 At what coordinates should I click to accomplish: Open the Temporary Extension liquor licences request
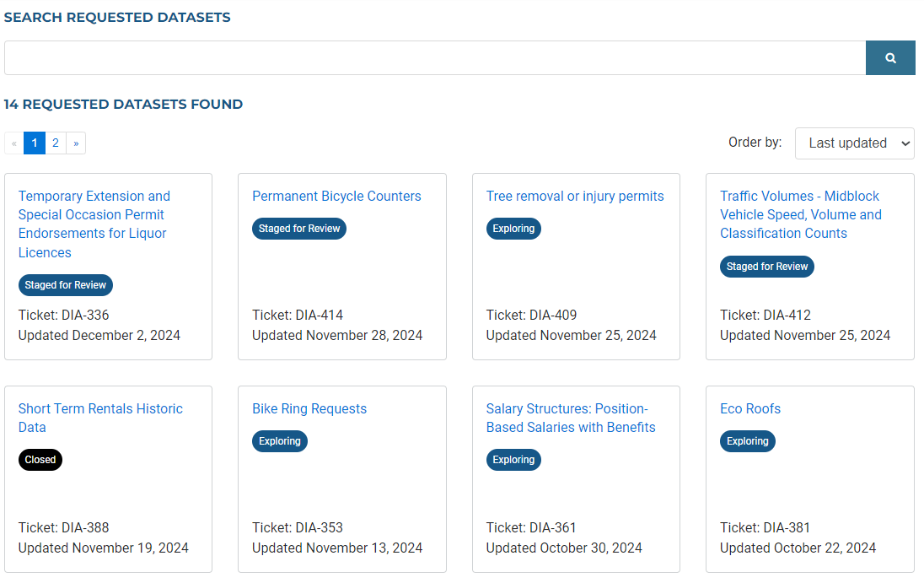tap(93, 224)
